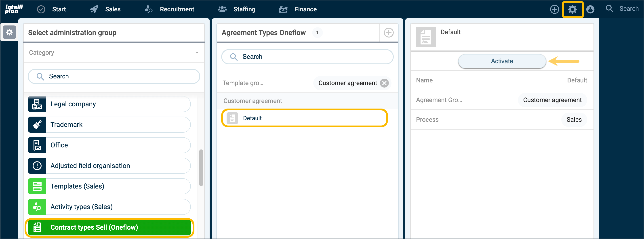The width and height of the screenshot is (644, 239).
Task: Select Office administration group
Action: (109, 145)
